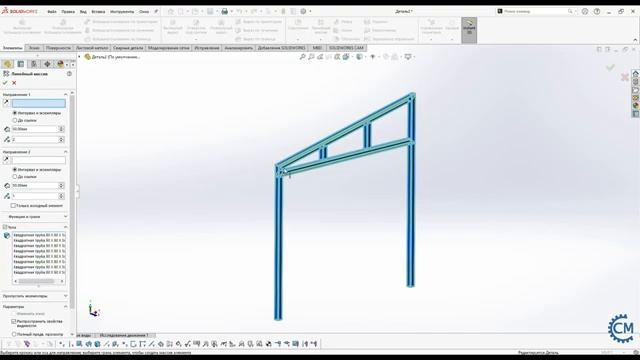
Task: Click the save icon in top toolbar
Action: point(210,11)
